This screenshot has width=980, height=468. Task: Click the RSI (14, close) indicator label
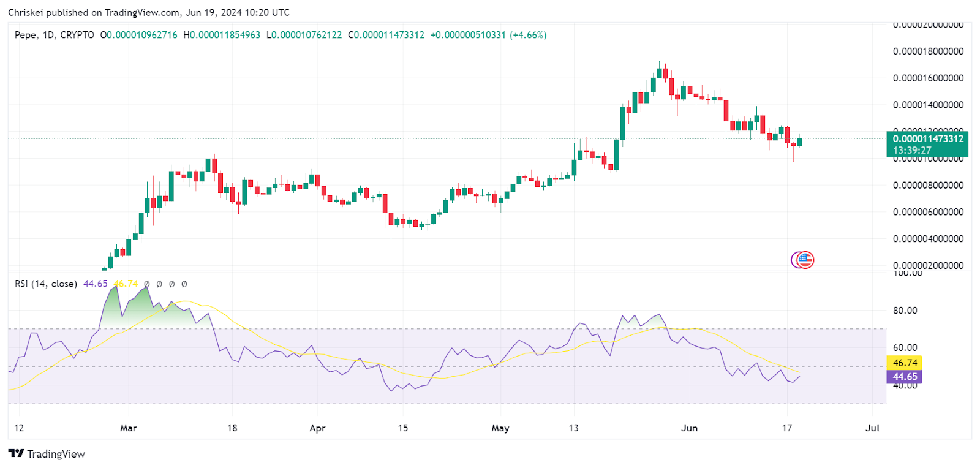46,284
